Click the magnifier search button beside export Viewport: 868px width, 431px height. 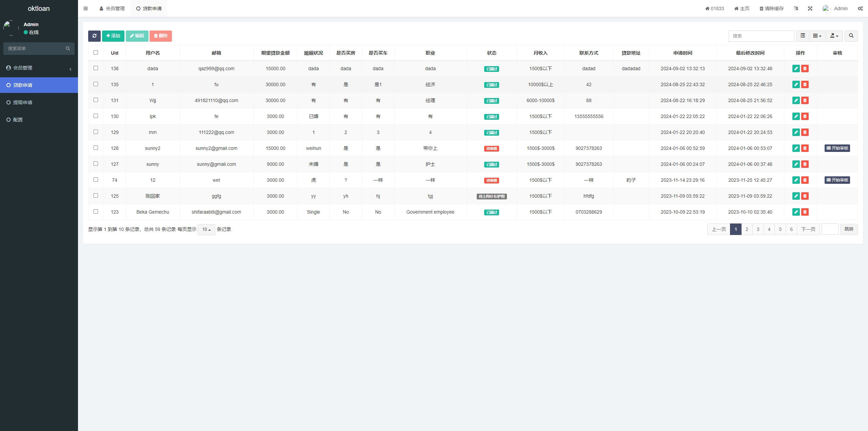[851, 36]
